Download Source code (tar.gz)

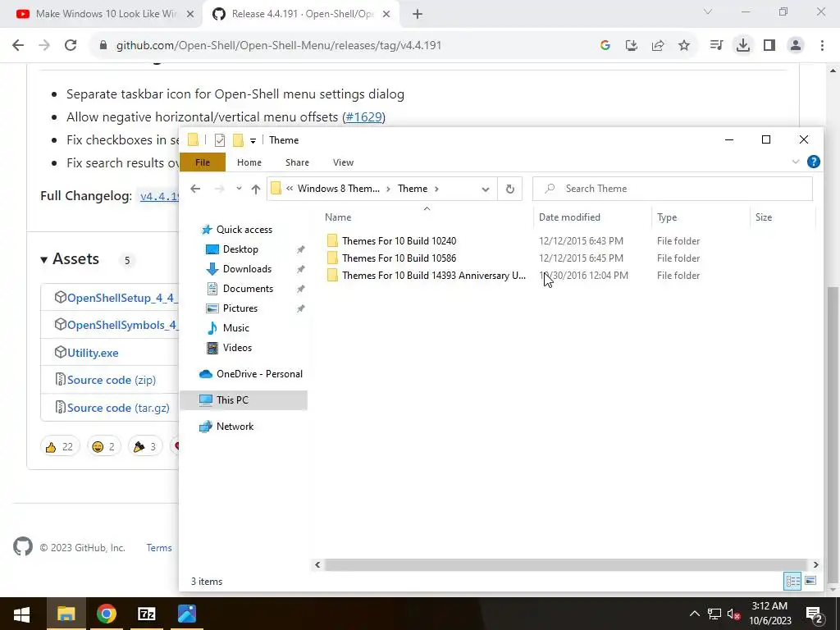118,409
